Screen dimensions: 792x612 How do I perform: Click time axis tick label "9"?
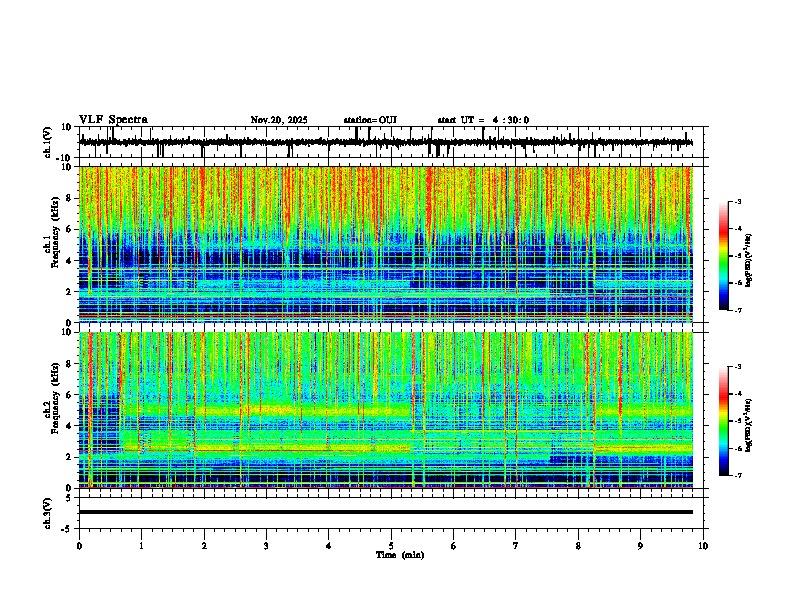[x=640, y=546]
